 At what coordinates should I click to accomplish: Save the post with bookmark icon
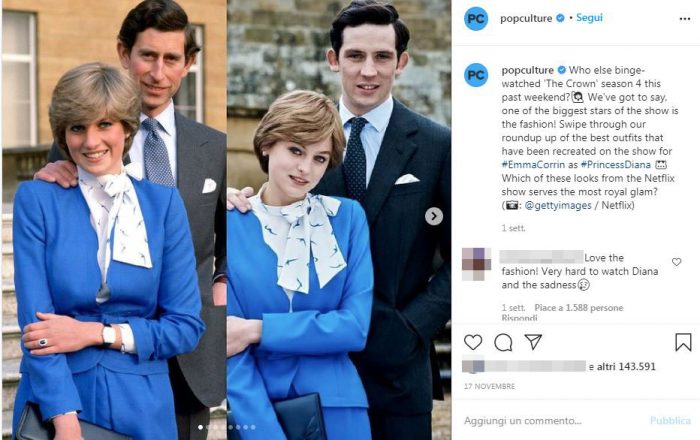click(683, 342)
